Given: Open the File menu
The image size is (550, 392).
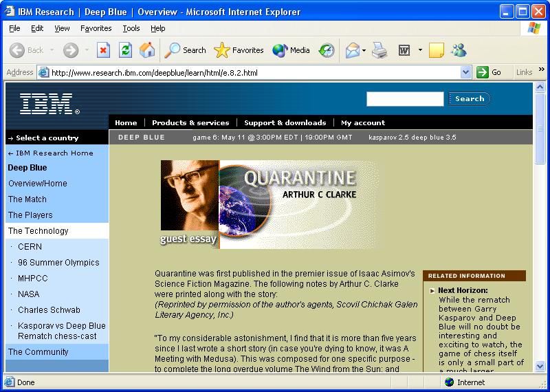Looking at the screenshot, I should click(x=14, y=28).
